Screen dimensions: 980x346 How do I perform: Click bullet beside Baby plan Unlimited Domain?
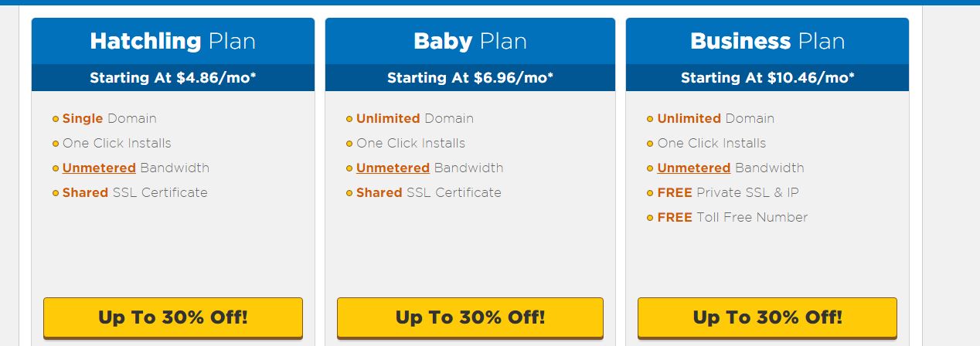click(349, 119)
